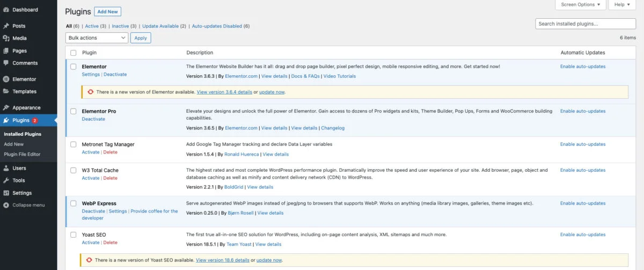Image resolution: width=644 pixels, height=270 pixels.
Task: Filter plugins by Update Available
Action: pos(160,26)
